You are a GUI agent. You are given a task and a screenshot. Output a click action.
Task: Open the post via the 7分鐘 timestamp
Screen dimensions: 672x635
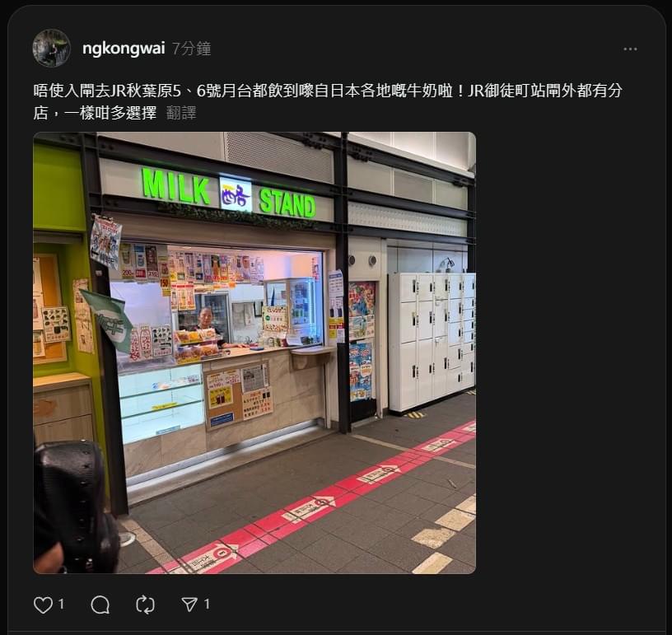click(192, 49)
